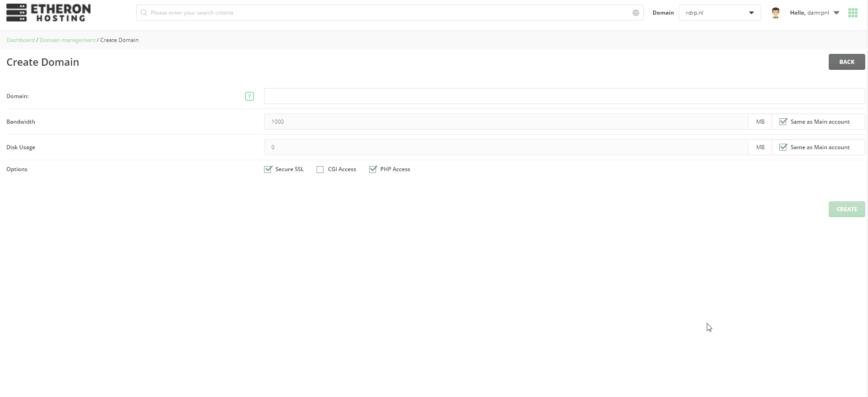Click the top search criteria field

coord(388,13)
